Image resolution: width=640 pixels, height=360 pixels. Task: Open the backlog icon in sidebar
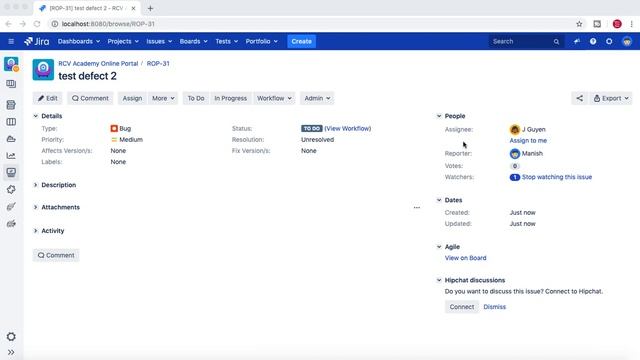[11, 84]
